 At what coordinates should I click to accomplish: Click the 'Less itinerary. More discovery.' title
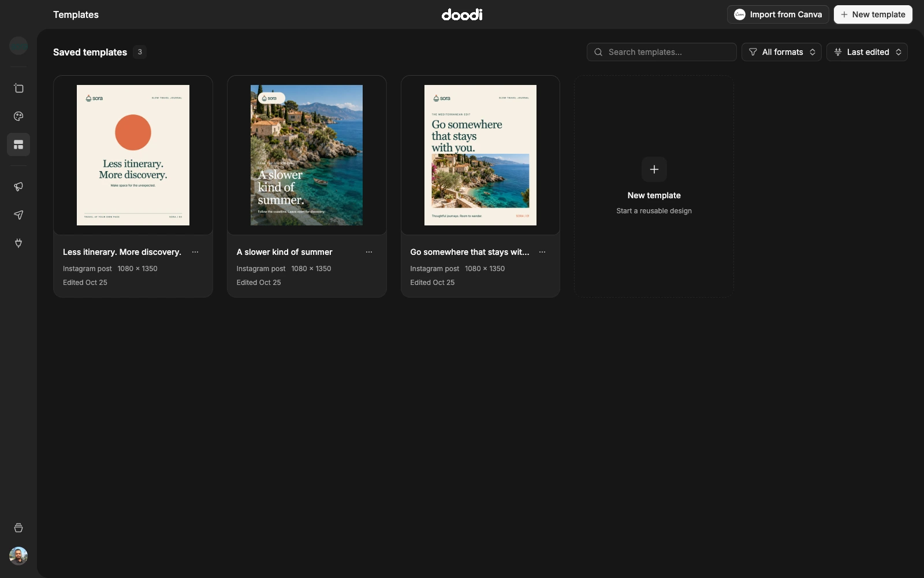click(x=122, y=252)
